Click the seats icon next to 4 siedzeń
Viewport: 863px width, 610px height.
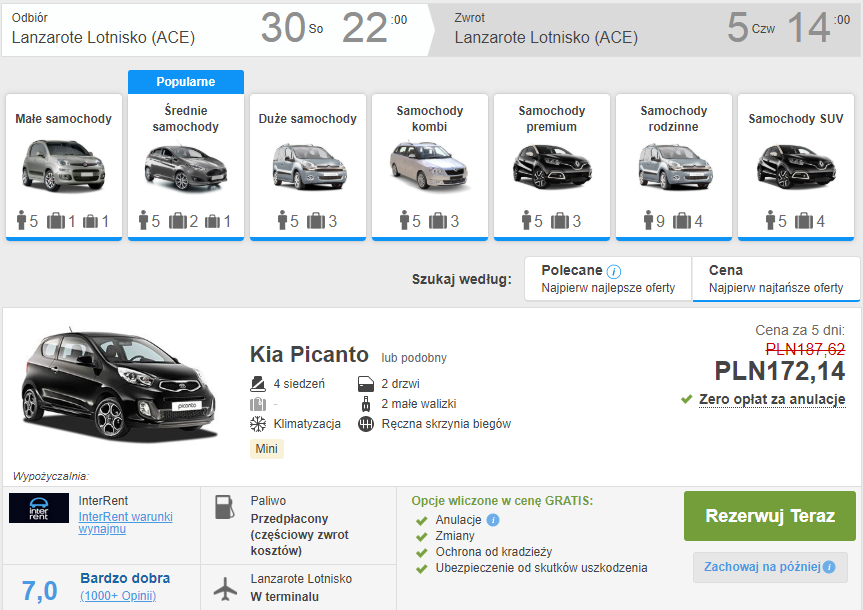(258, 384)
